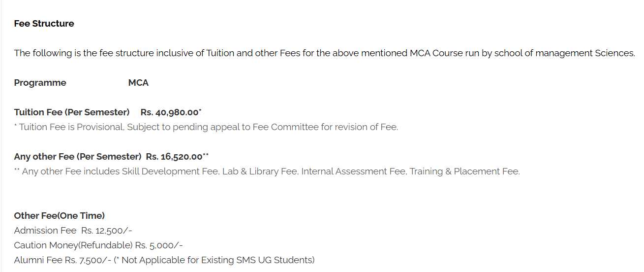Click the Other Fee(One Time) heading
644x272 pixels.
60,216
